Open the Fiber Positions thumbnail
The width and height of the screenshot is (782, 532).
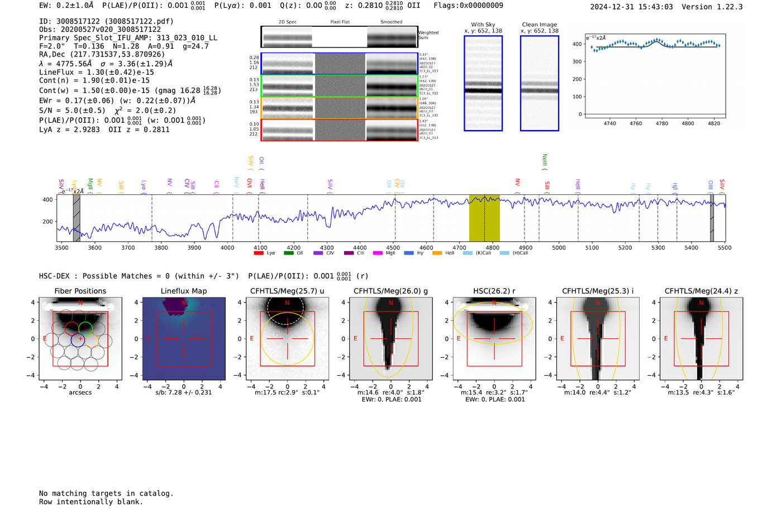[80, 339]
